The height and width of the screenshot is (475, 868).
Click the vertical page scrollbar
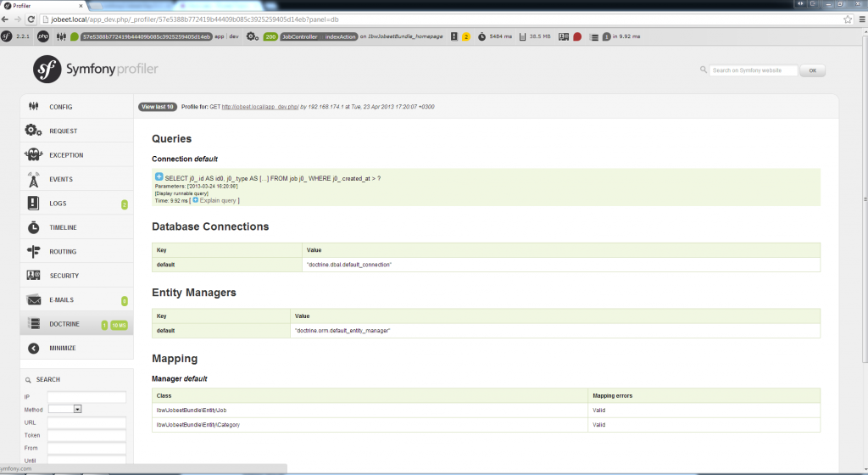(865, 199)
